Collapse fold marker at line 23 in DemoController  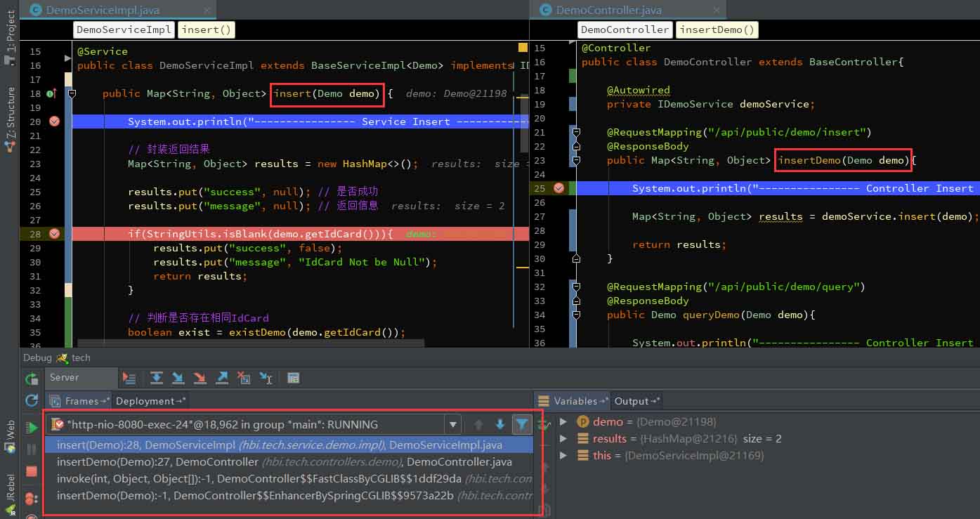click(x=576, y=160)
